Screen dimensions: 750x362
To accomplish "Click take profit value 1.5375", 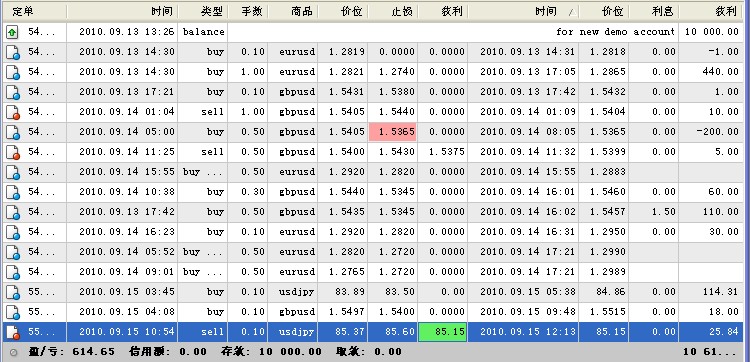I will click(x=446, y=152).
